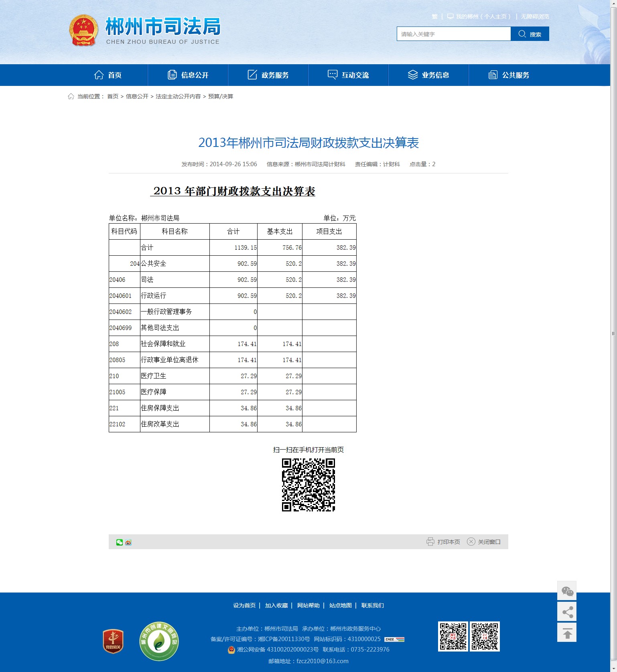
Task: Open 联系我们 in the footer
Action: (373, 605)
